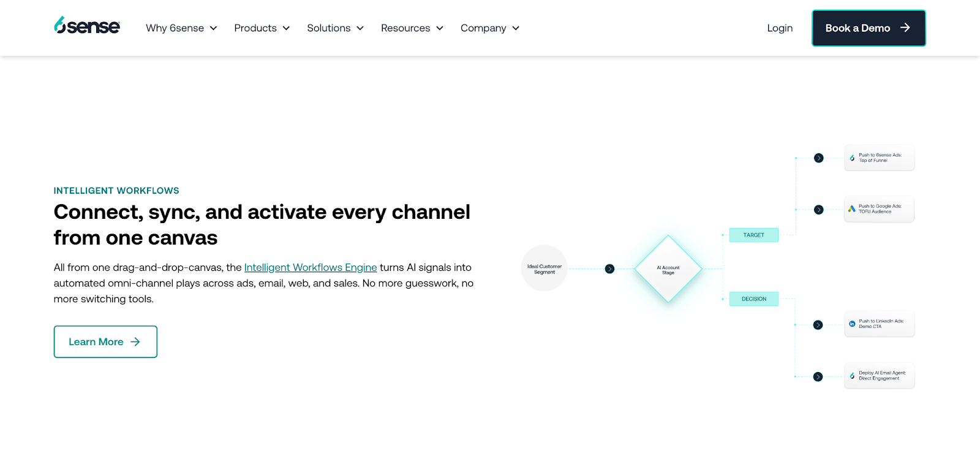Click the Google Ads icon on the TOFU Audience card
The height and width of the screenshot is (453, 980).
click(x=851, y=209)
